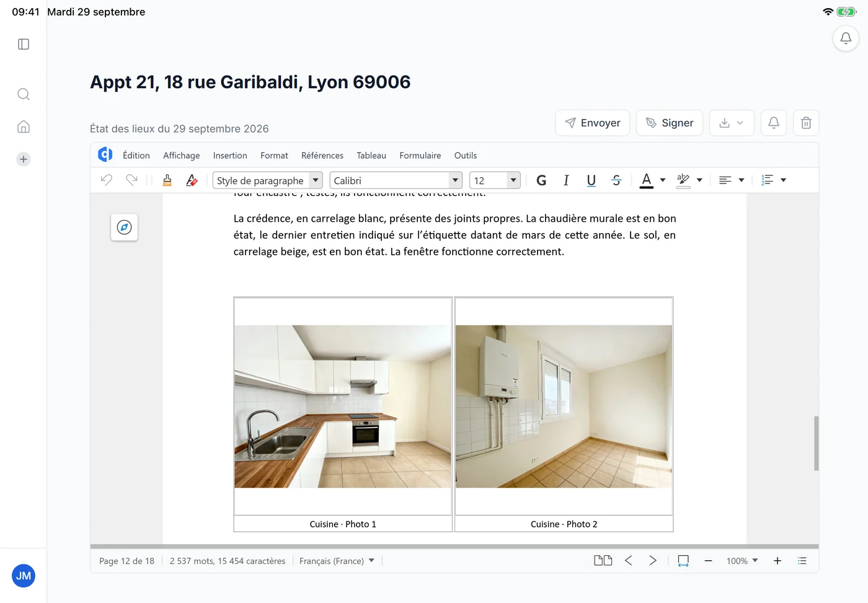Open the Outils menu
Screen dimensions: 868x603
(466, 156)
